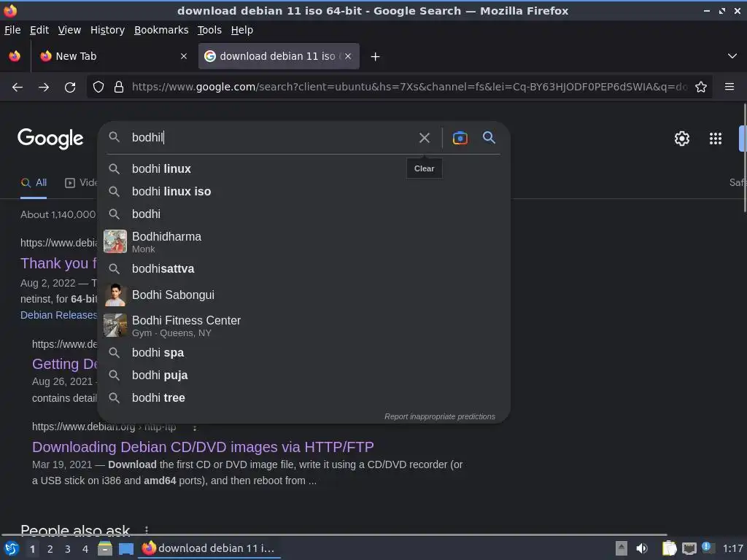
Task: Bookmark this page with the star icon
Action: 701,87
